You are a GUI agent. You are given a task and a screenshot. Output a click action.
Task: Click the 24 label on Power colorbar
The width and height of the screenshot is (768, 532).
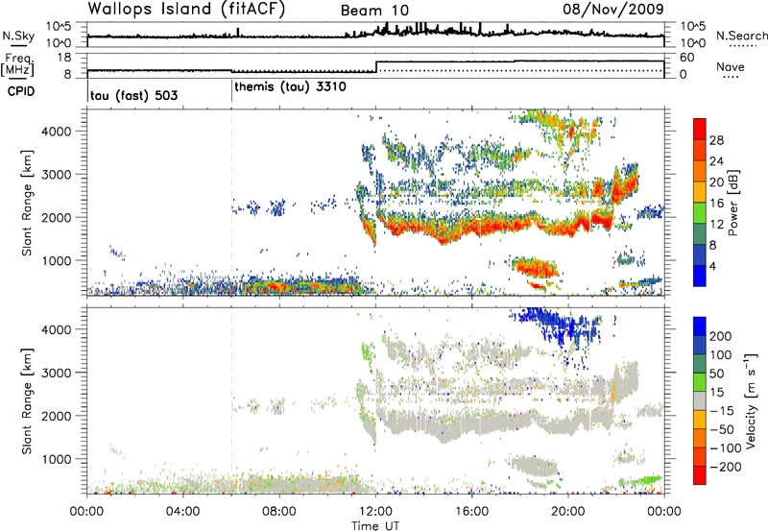pos(716,161)
